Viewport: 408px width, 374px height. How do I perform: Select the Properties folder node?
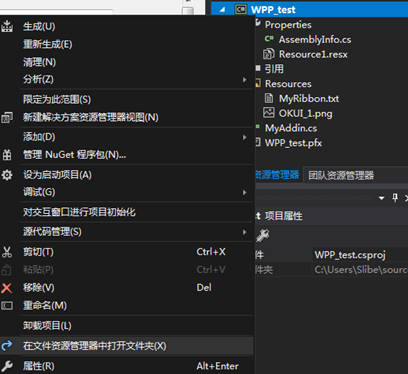pos(288,25)
